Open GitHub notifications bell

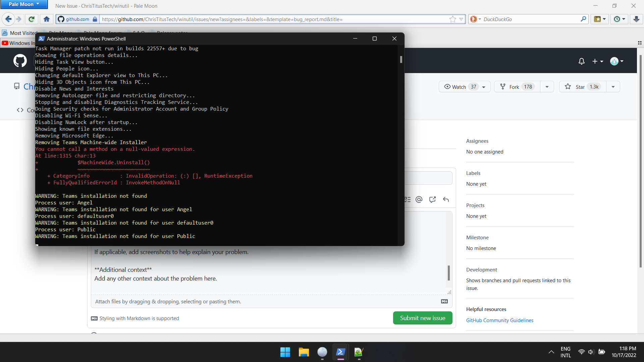tap(582, 61)
